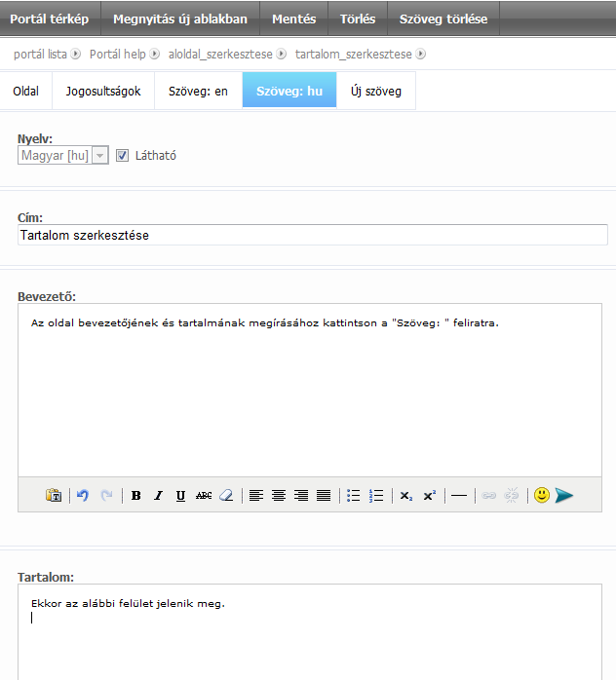Click the blue arrow icon in toolbar

(564, 495)
